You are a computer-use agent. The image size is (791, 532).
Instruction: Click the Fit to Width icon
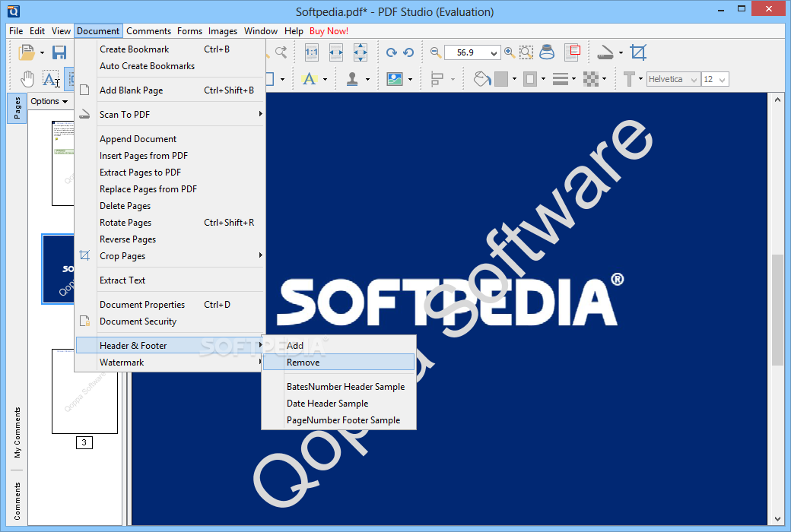336,52
